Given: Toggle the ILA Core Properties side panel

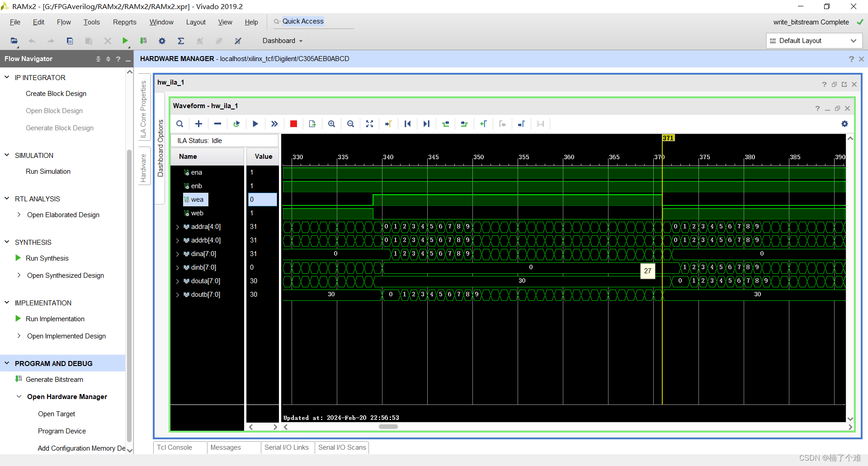Looking at the screenshot, I should [x=143, y=109].
